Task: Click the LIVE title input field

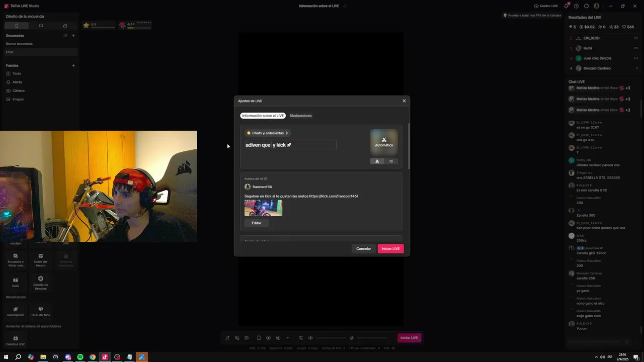Action: tap(290, 145)
